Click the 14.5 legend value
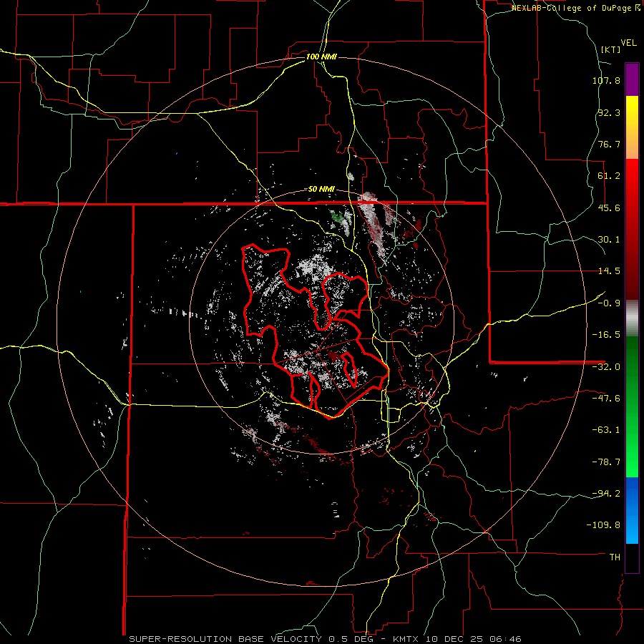The image size is (644, 644). click(609, 271)
